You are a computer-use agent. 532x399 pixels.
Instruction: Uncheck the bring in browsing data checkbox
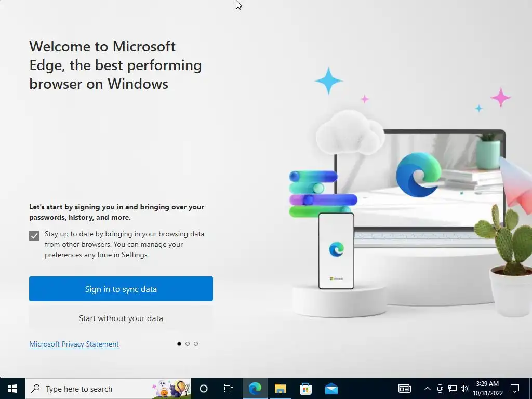tap(34, 236)
